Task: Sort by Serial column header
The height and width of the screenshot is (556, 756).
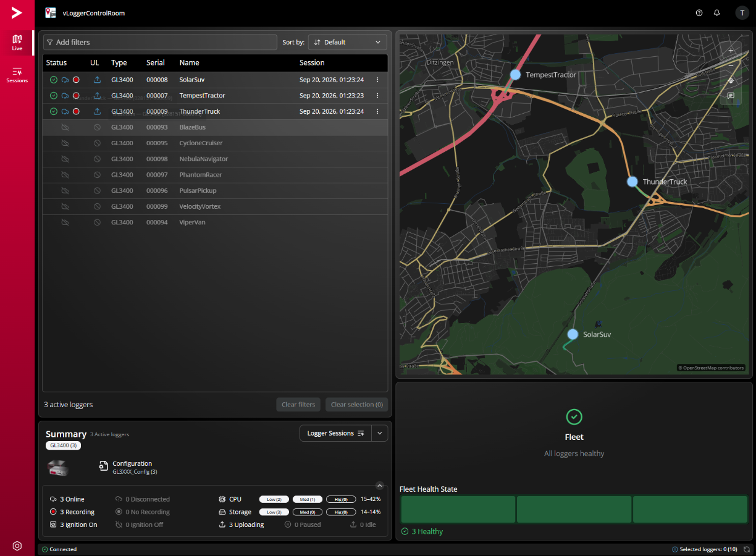Action: pyautogui.click(x=156, y=62)
